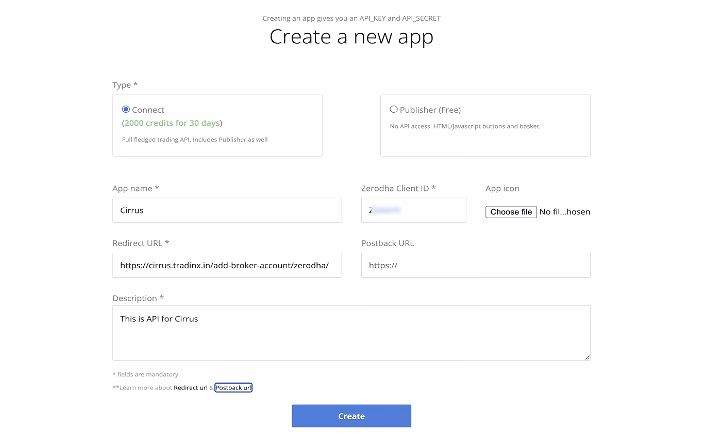Screen dimensions: 716x448
Task: Click the 'App icon' label
Action: click(x=502, y=188)
